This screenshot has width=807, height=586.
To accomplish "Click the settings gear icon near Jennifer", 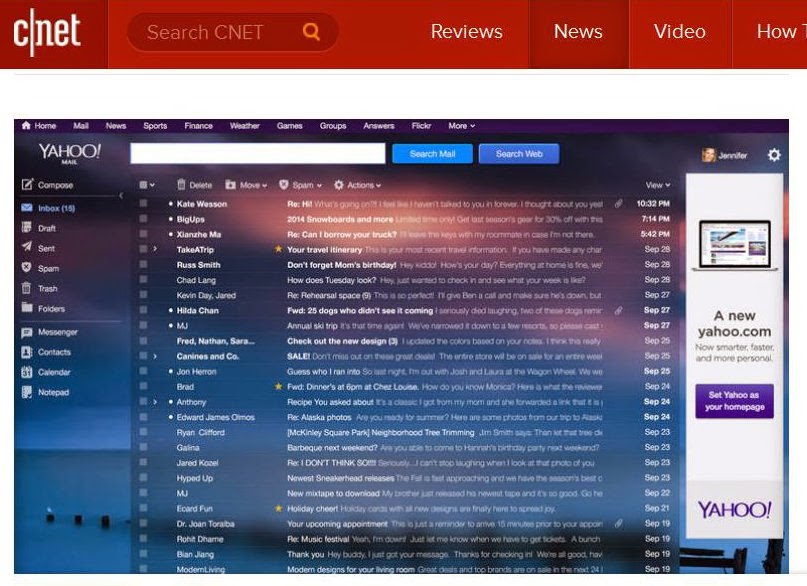I will [x=774, y=155].
